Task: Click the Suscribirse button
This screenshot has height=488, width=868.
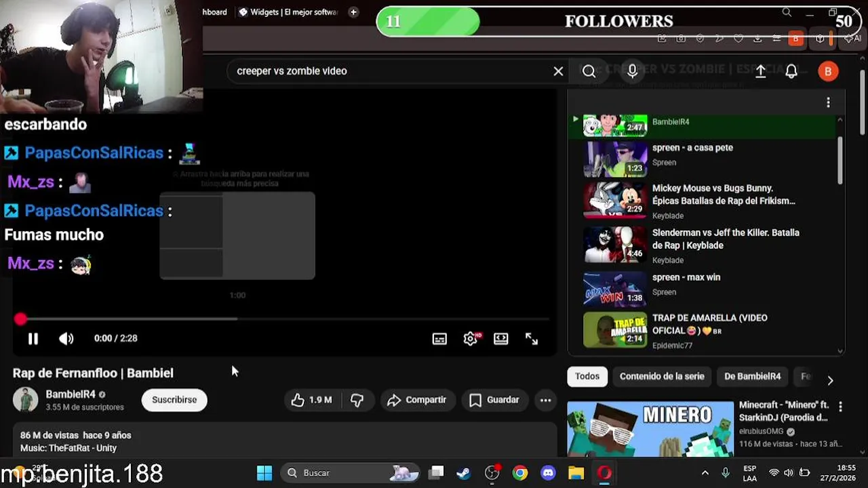Action: coord(174,400)
